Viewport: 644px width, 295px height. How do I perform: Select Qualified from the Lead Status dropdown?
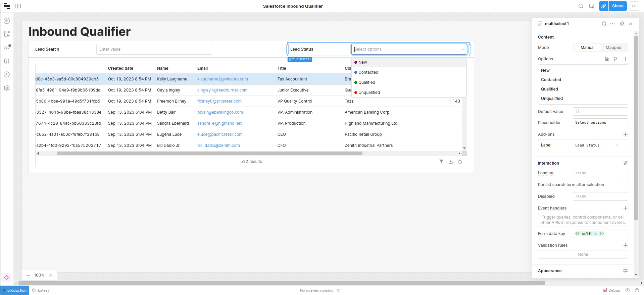pos(409,82)
